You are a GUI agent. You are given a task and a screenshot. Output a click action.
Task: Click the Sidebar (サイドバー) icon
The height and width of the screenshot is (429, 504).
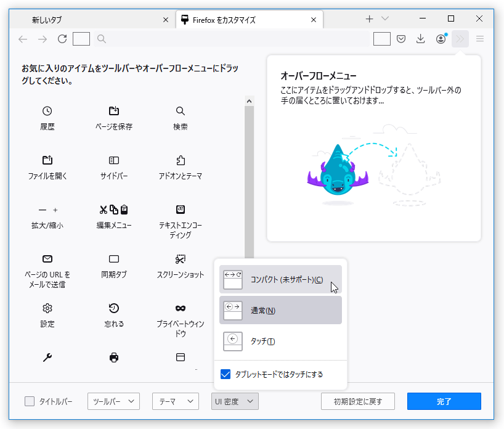tap(114, 160)
